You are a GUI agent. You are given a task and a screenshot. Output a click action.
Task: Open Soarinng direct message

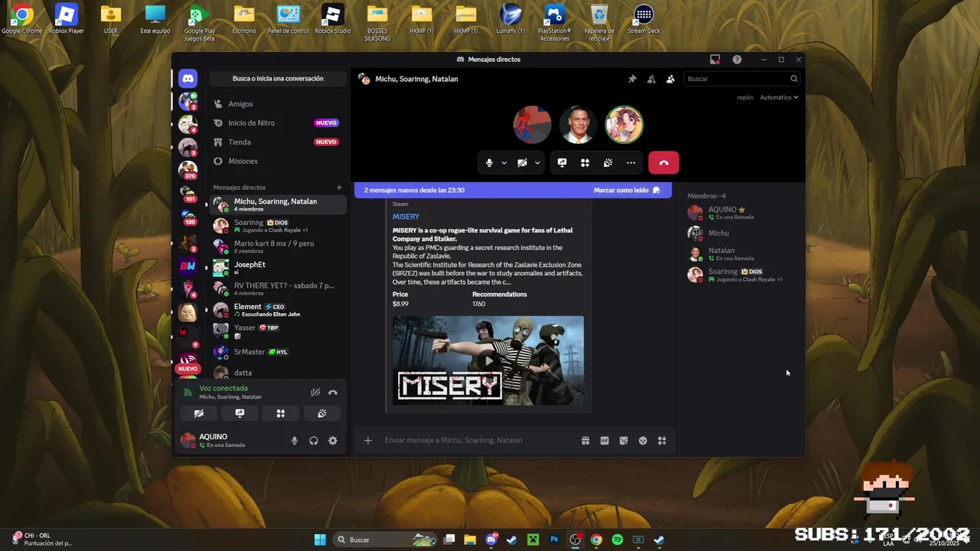coord(277,226)
